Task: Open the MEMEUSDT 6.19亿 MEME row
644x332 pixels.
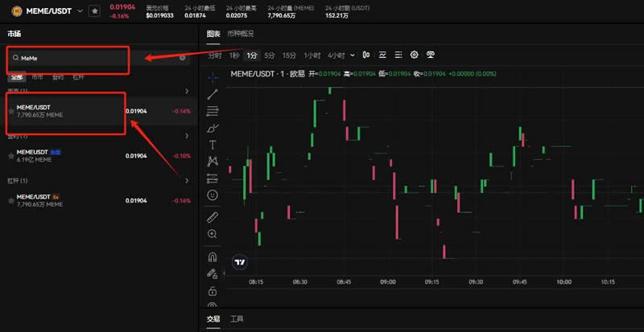Action: 99,156
